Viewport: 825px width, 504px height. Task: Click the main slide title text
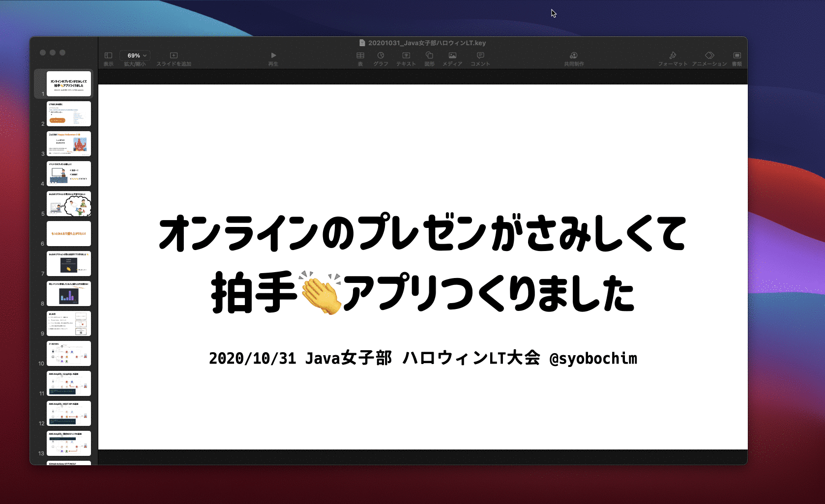click(422, 263)
